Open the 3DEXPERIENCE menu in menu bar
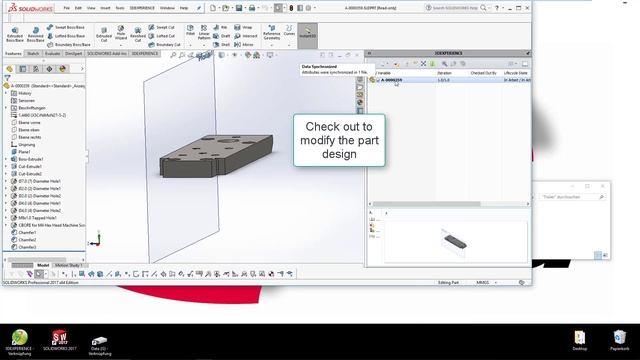Screen dimensions: 640x360 [142, 8]
